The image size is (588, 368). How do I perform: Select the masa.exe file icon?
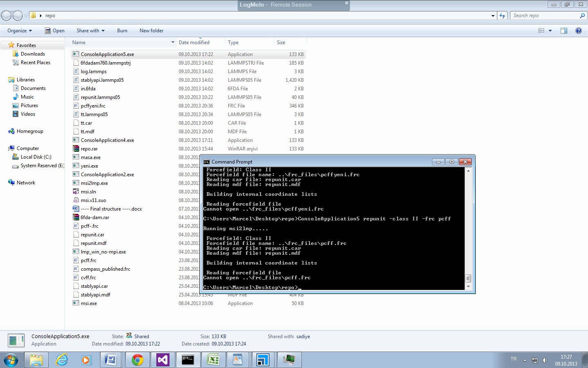pyautogui.click(x=76, y=157)
